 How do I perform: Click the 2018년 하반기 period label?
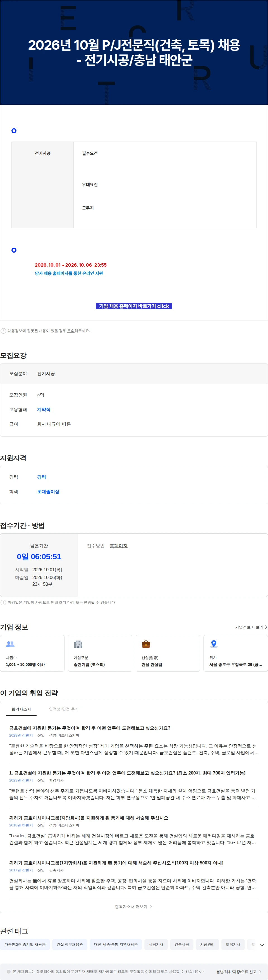pos(21,825)
